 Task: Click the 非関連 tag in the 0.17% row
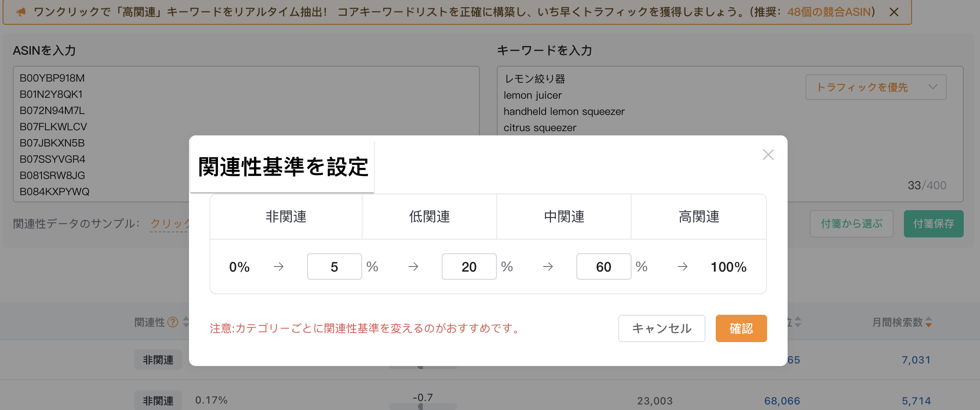[x=158, y=401]
